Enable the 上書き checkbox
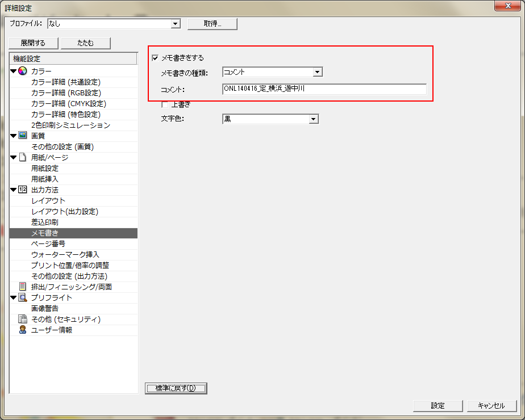This screenshot has width=525, height=420. click(x=165, y=104)
